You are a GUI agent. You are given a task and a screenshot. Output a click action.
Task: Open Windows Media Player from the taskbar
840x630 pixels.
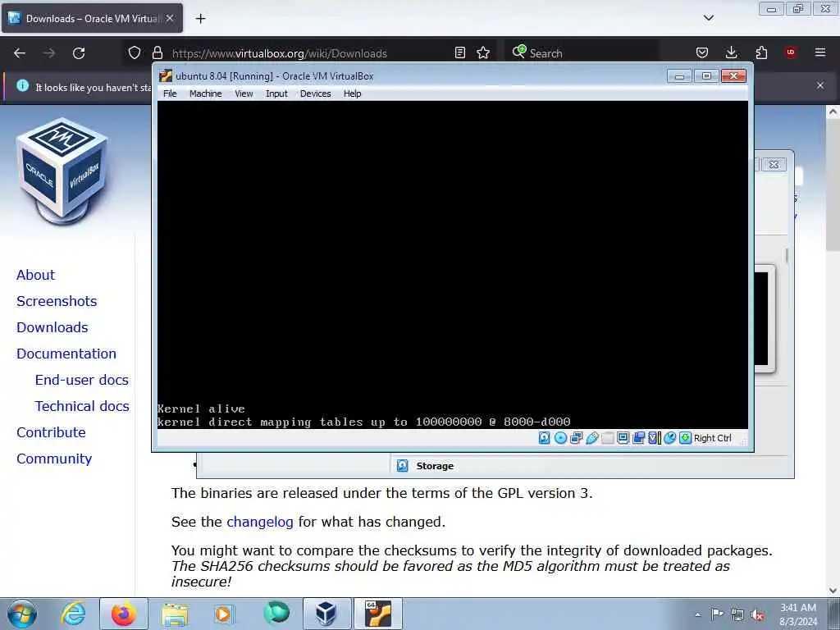(x=223, y=614)
